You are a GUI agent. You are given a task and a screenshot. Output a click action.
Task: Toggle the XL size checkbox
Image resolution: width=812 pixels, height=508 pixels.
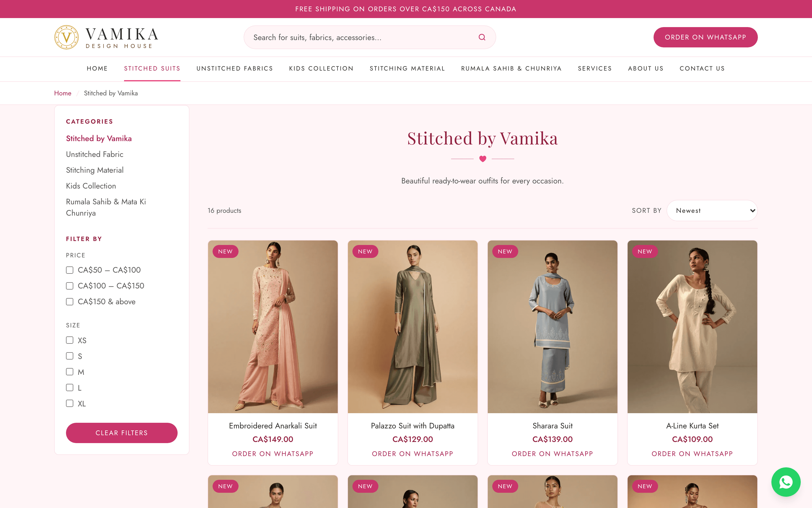tap(69, 403)
